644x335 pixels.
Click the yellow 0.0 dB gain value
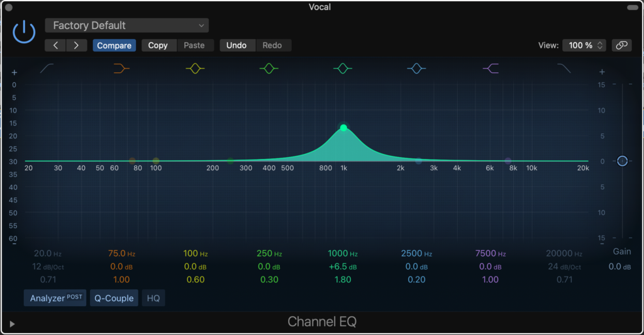pyautogui.click(x=195, y=266)
